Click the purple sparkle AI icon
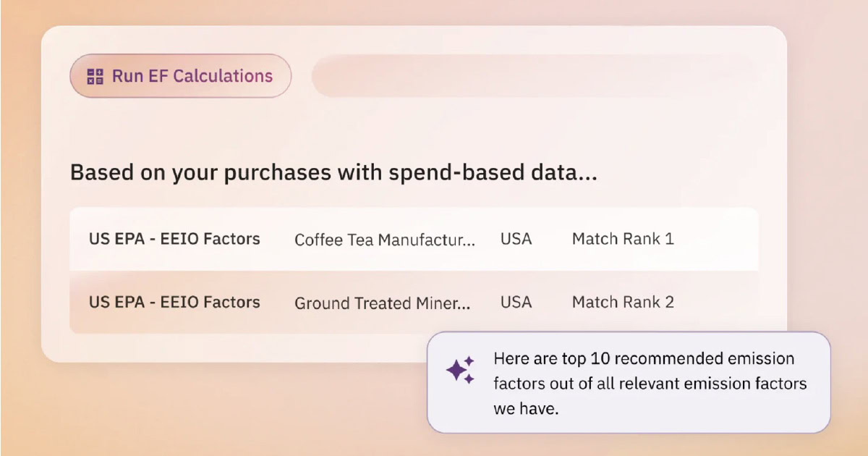 pyautogui.click(x=461, y=371)
